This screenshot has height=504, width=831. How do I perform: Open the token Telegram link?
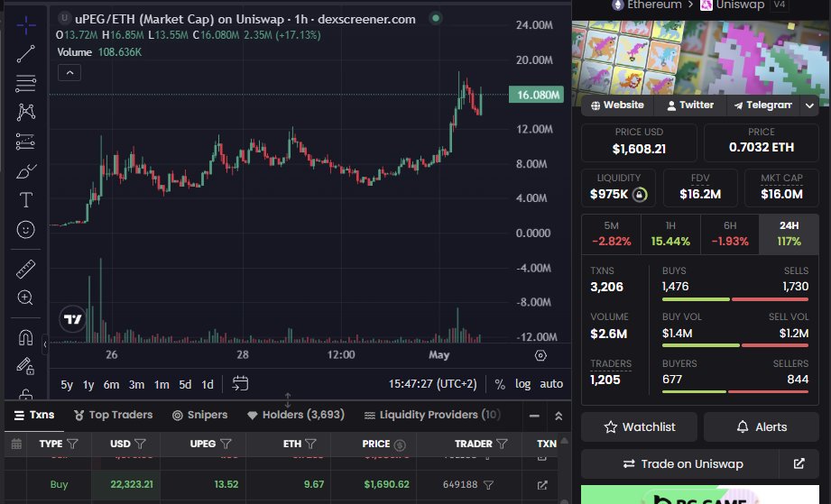click(x=762, y=105)
